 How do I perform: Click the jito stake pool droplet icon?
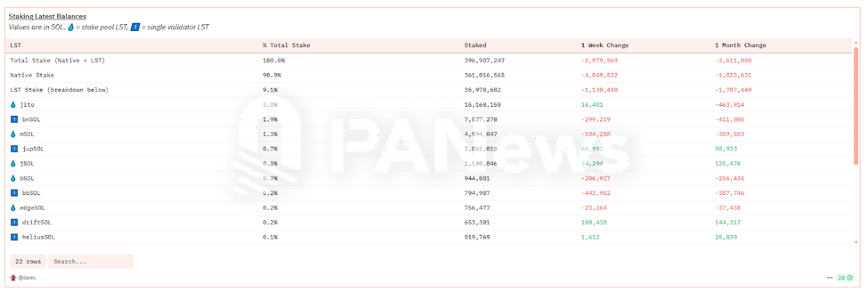click(x=13, y=105)
